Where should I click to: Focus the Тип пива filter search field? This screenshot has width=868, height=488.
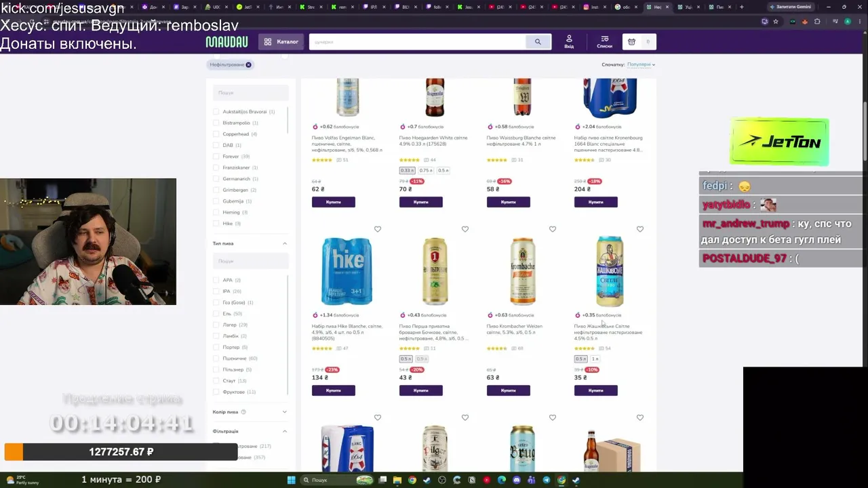click(x=251, y=261)
